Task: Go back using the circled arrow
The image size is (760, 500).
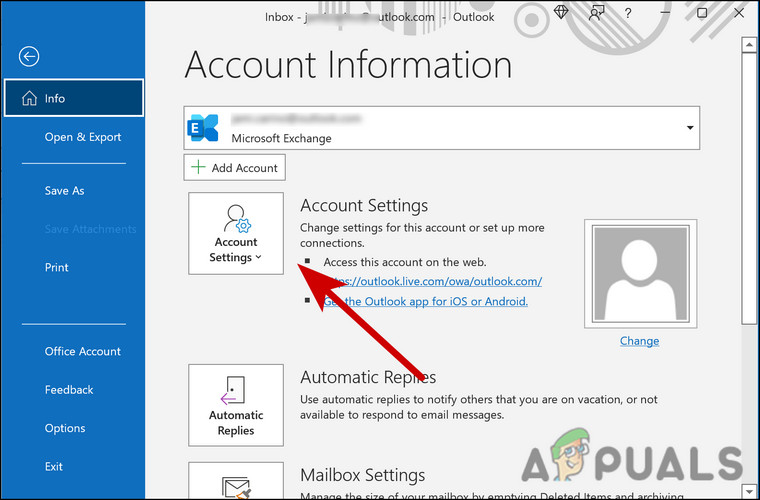Action: pyautogui.click(x=29, y=57)
